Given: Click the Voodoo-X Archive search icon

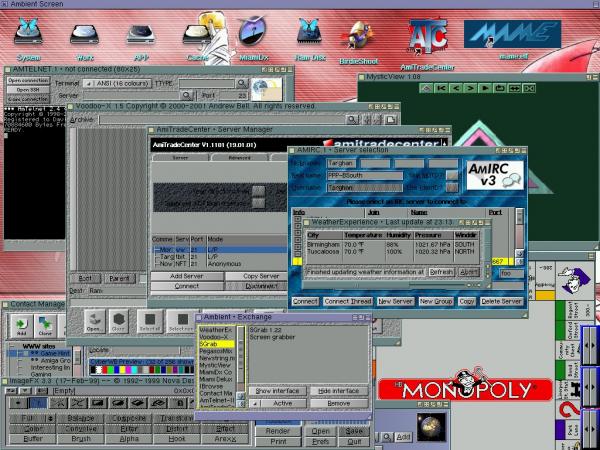Looking at the screenshot, I should coord(352,120).
